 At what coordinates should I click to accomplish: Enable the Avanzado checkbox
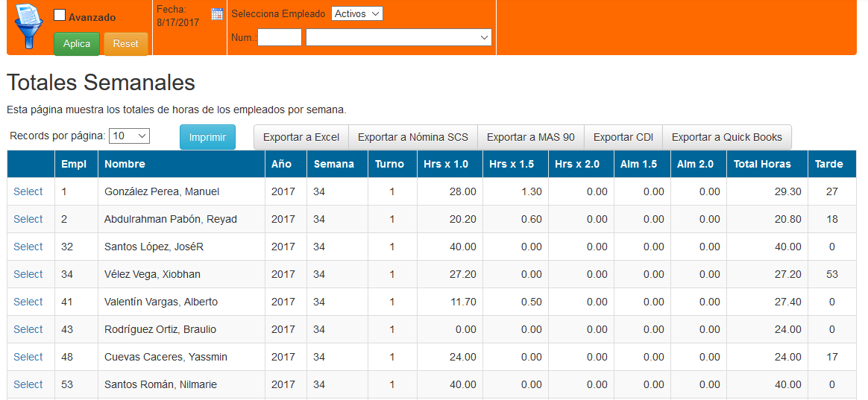point(60,16)
